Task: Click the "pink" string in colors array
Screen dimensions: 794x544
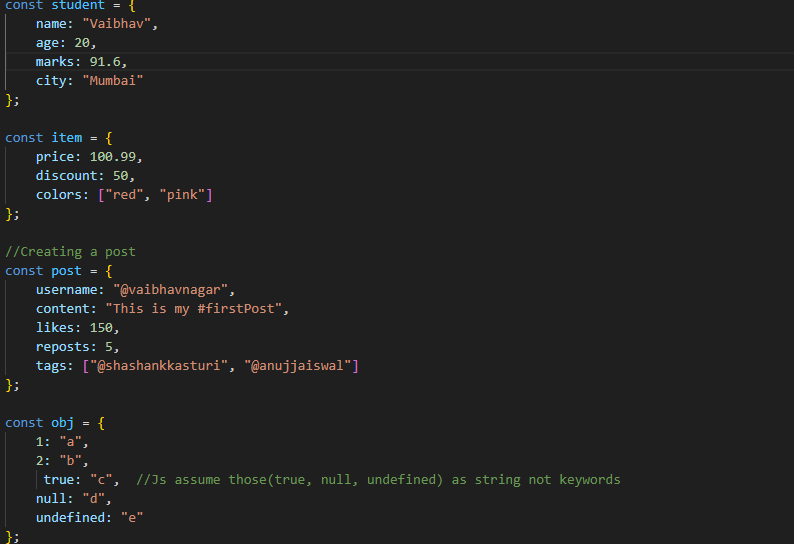Action: [182, 195]
